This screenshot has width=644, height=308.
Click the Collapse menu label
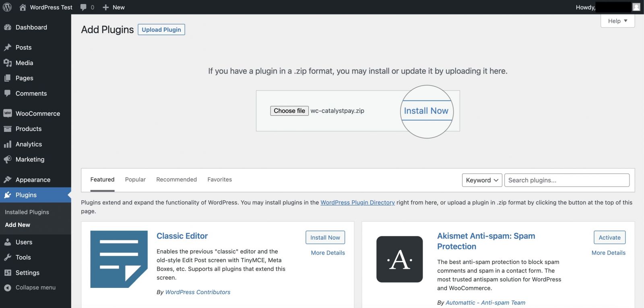point(35,287)
